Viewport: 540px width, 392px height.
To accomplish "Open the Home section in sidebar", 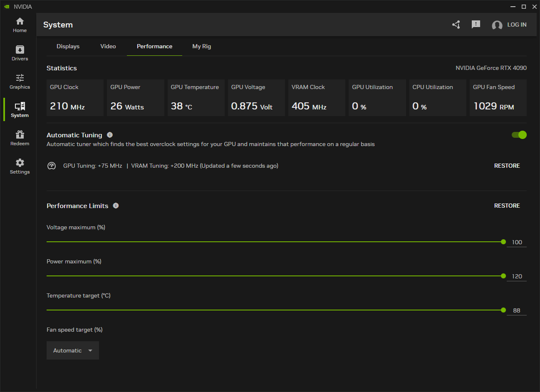I will [x=20, y=25].
